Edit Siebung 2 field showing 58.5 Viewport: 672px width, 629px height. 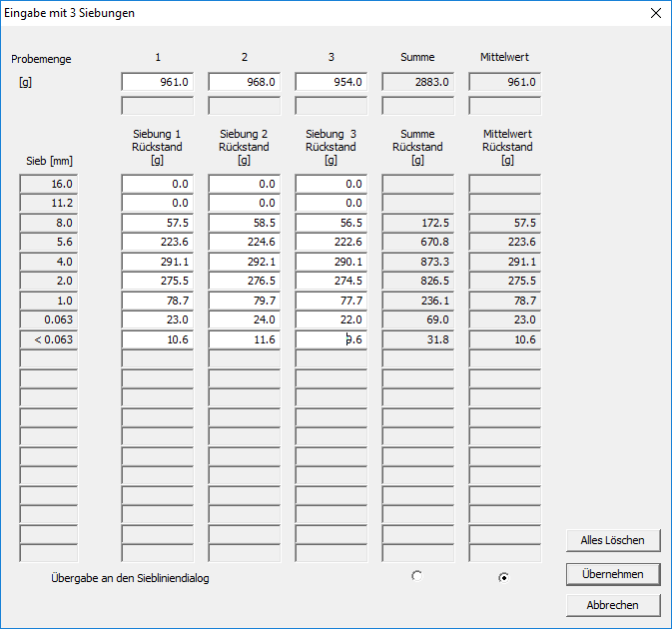tap(245, 223)
